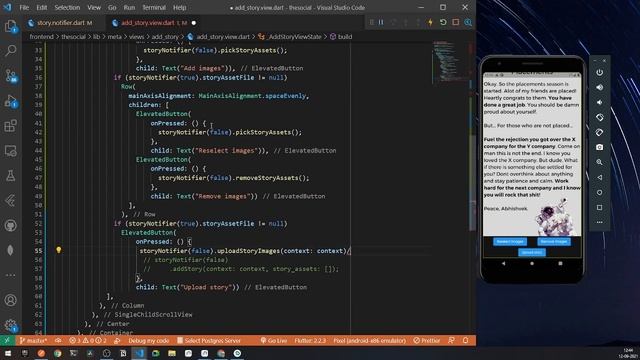Open the Terminal menu

pos(154,7)
